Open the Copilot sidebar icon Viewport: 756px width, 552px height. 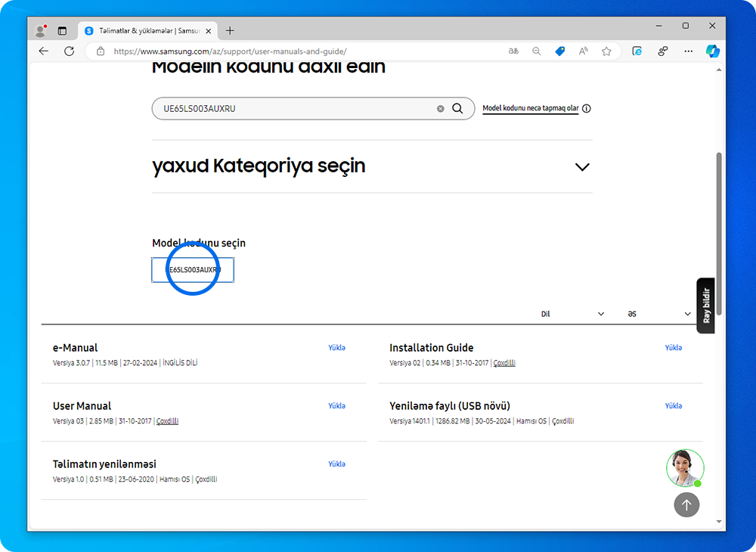point(712,51)
